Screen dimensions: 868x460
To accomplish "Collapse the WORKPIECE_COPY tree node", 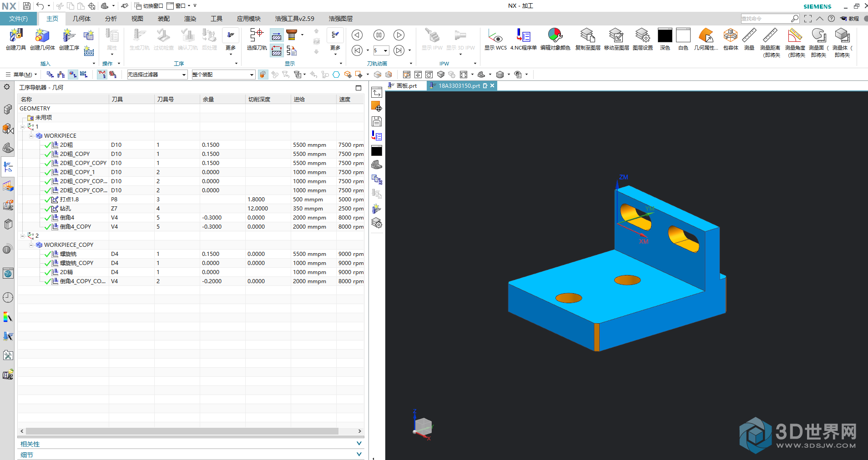I will 31,245.
